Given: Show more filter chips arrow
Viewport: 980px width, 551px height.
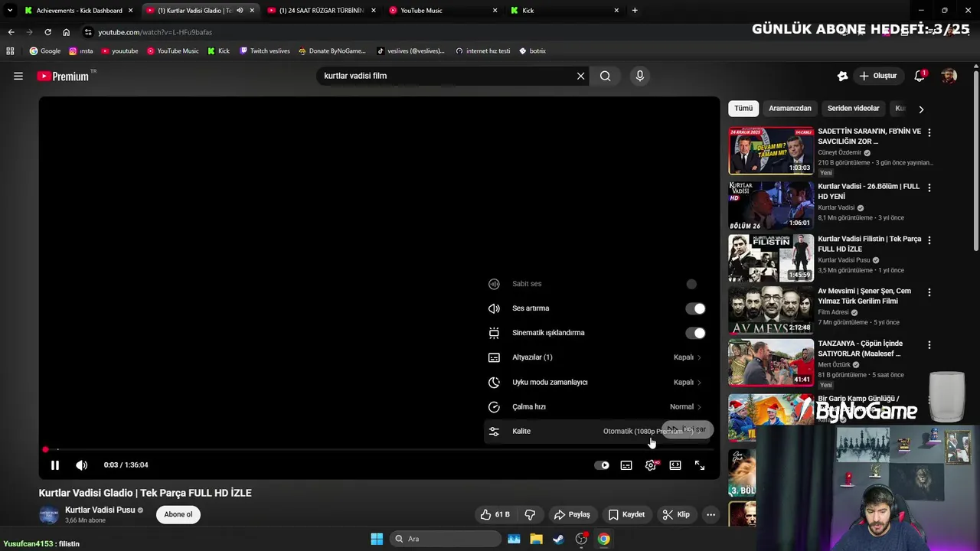Looking at the screenshot, I should pyautogui.click(x=921, y=109).
